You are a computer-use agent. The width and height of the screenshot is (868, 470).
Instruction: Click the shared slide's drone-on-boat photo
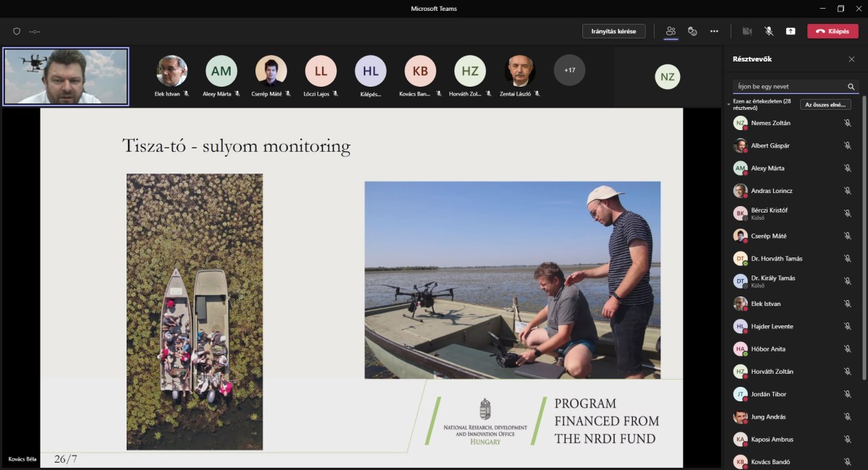512,280
